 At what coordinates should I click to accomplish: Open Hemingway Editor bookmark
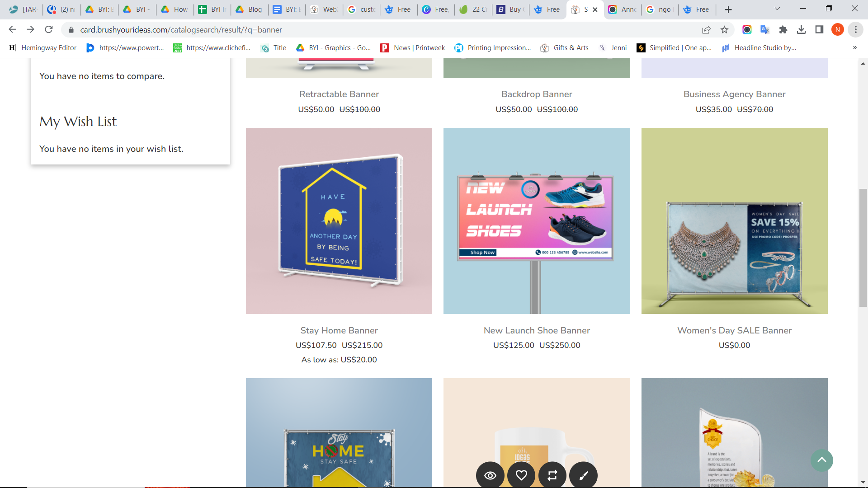click(x=43, y=48)
